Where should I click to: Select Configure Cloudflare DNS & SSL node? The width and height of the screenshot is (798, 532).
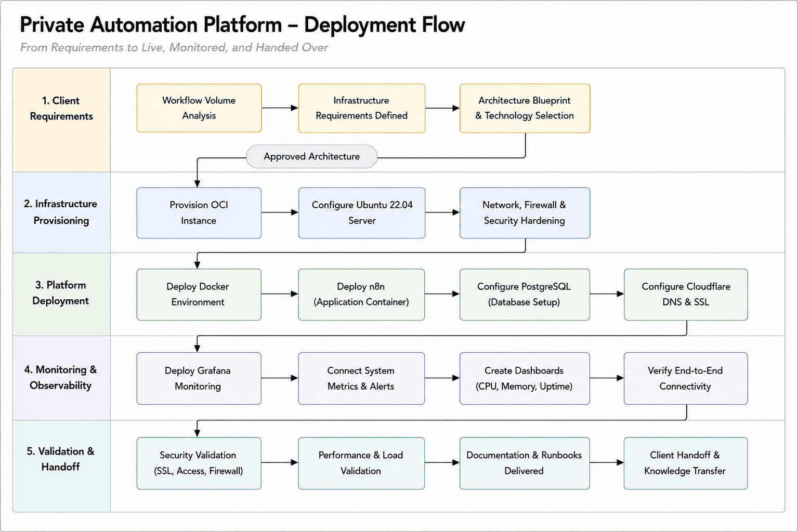point(686,295)
